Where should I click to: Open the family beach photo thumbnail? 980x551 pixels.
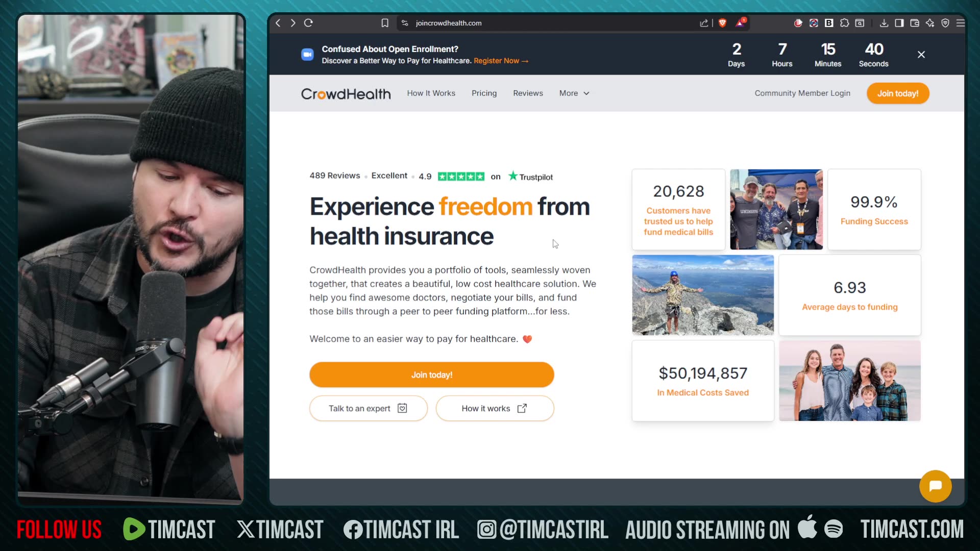coord(849,381)
